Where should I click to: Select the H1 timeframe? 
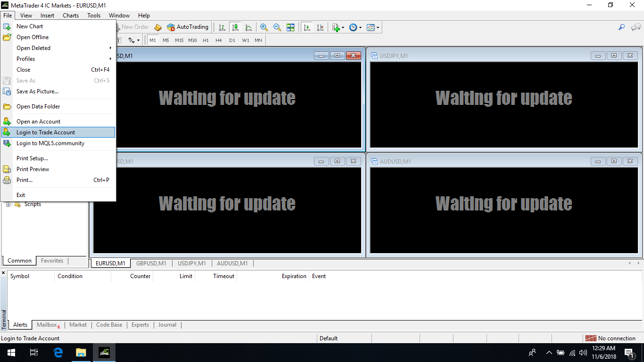tap(206, 41)
